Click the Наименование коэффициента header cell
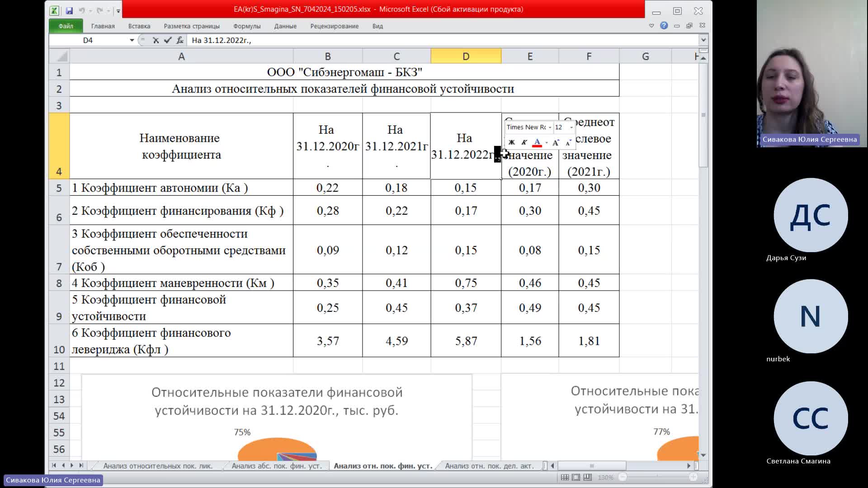The width and height of the screenshot is (868, 488). point(181,146)
